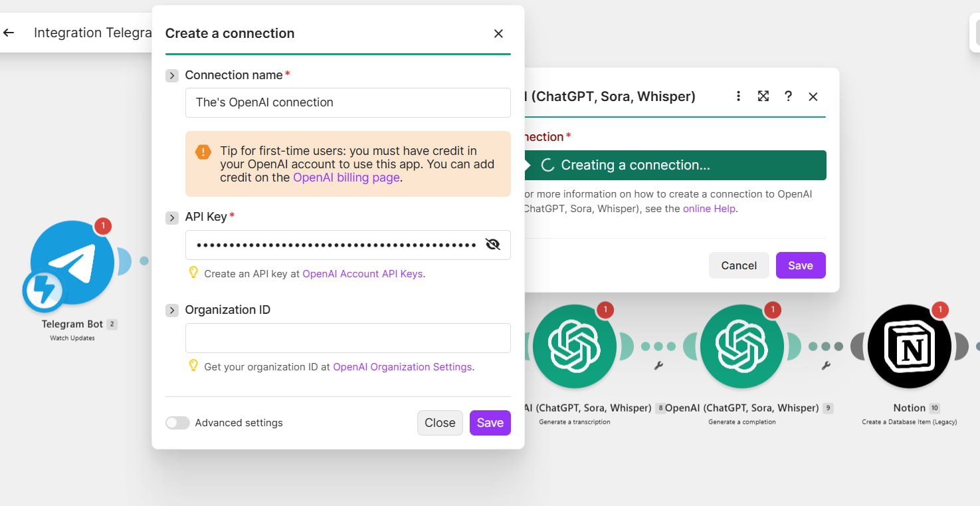Click the Connection name input field
Screen dimensions: 980x506
coord(348,102)
